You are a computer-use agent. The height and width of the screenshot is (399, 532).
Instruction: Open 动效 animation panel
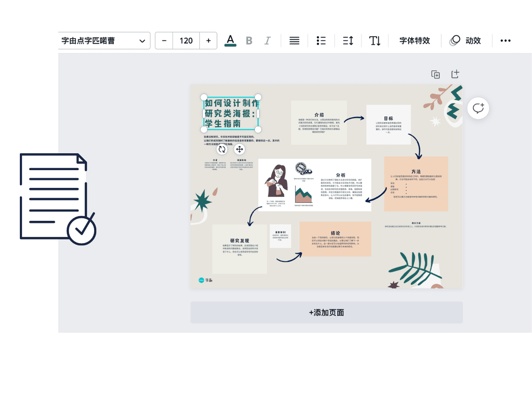click(465, 41)
